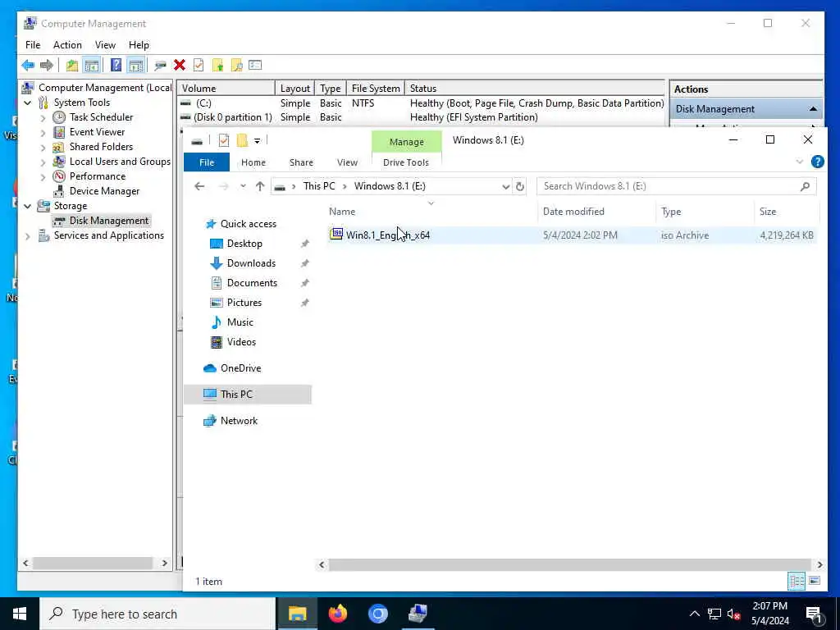
Task: Click Computer Management taskbar icon
Action: pyautogui.click(x=418, y=614)
